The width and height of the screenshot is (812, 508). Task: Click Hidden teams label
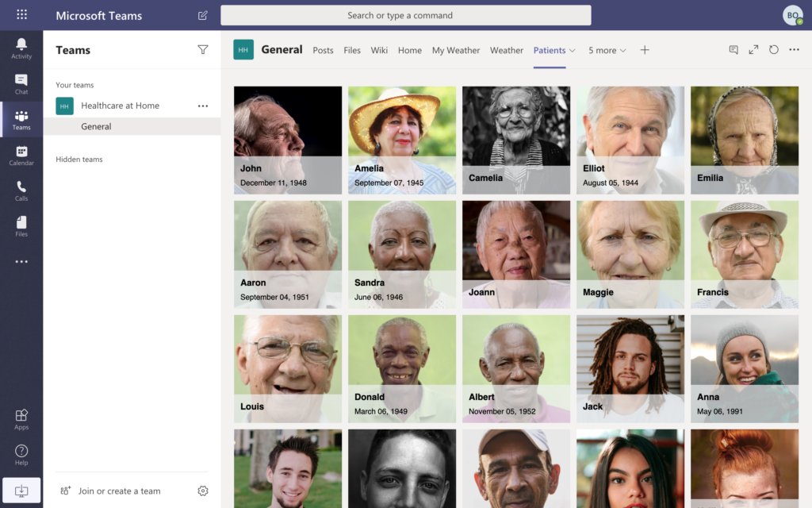[x=79, y=159]
